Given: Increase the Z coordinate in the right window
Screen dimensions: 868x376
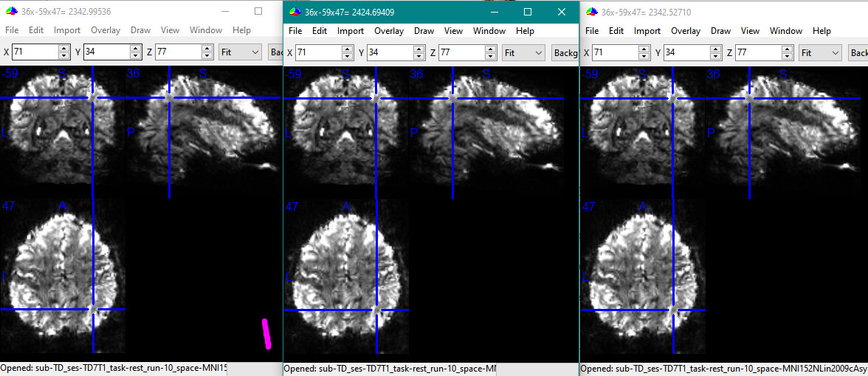Looking at the screenshot, I should [x=788, y=49].
